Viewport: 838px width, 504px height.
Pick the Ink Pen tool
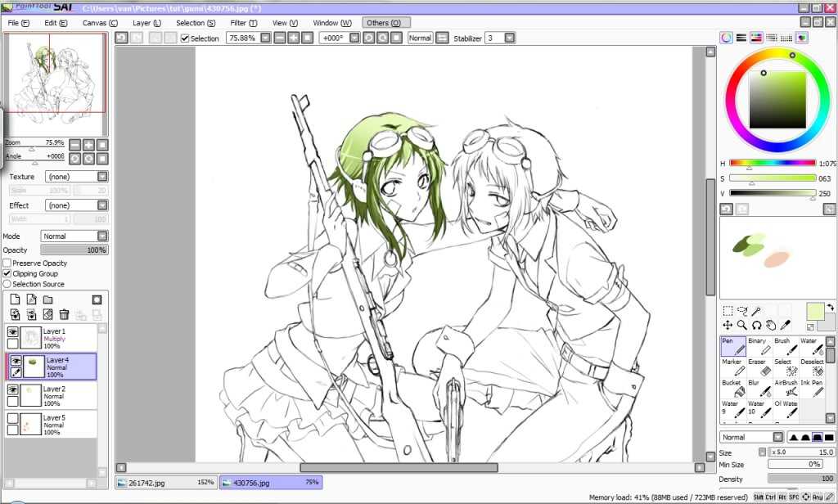pos(812,388)
